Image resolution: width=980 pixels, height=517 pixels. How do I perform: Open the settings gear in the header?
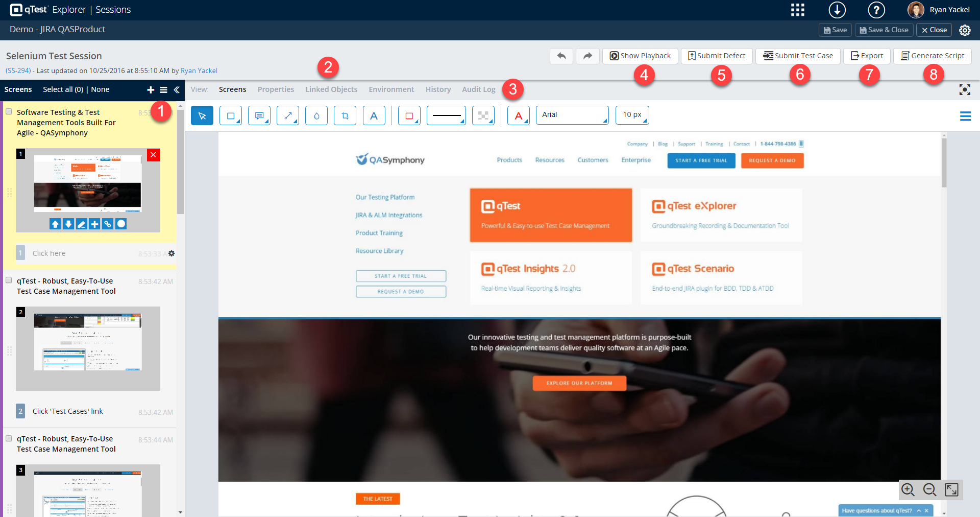point(965,30)
